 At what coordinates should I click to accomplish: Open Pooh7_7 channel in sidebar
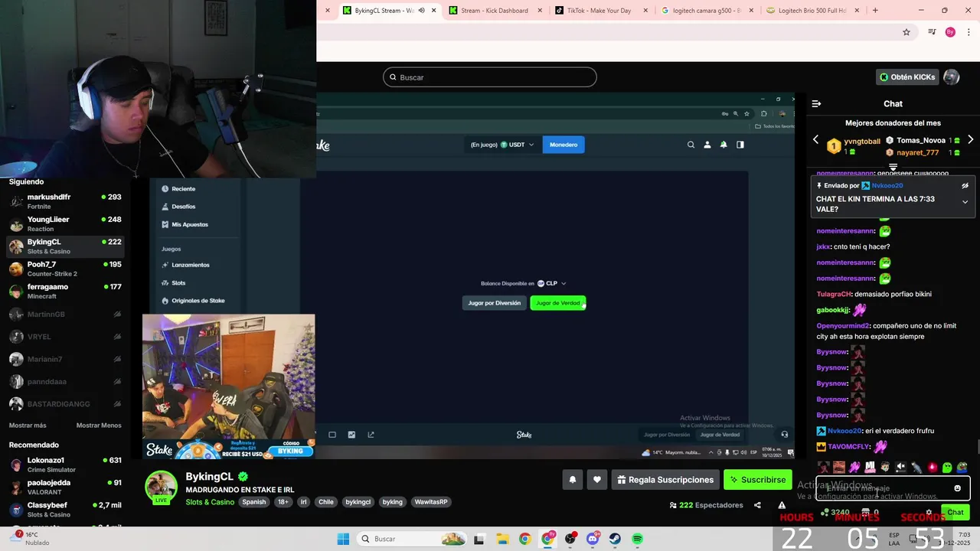(x=65, y=269)
